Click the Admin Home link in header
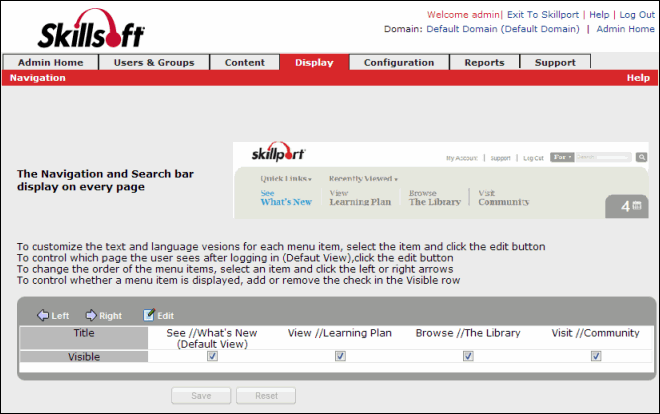 tap(625, 29)
